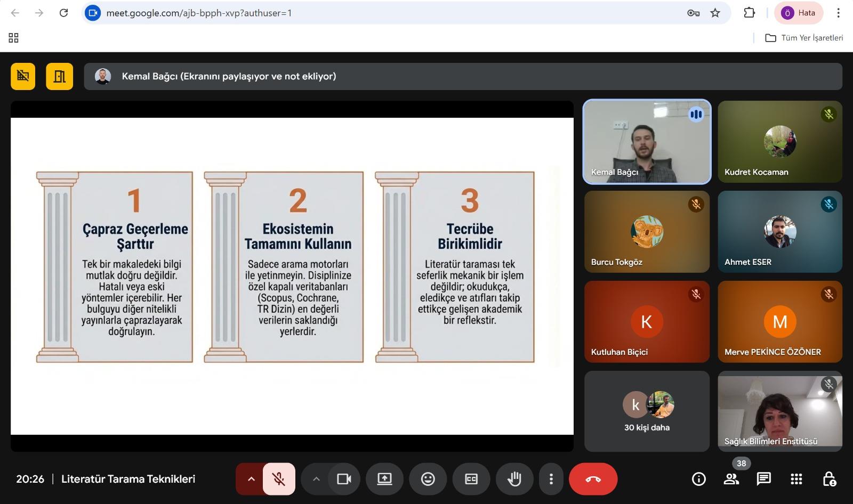This screenshot has width=853, height=504.
Task: Expand audio settings arrow beside microphone
Action: click(x=251, y=479)
